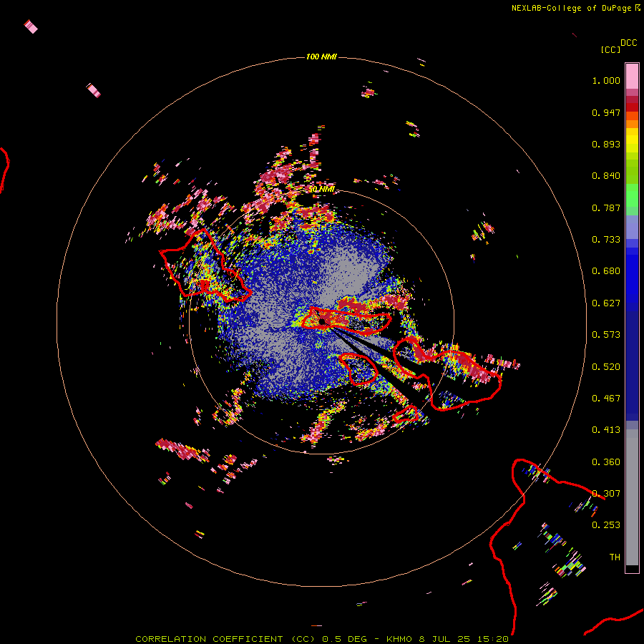Click the 0.733 color scale value
Viewport: 644px width, 644px height.
click(x=606, y=240)
